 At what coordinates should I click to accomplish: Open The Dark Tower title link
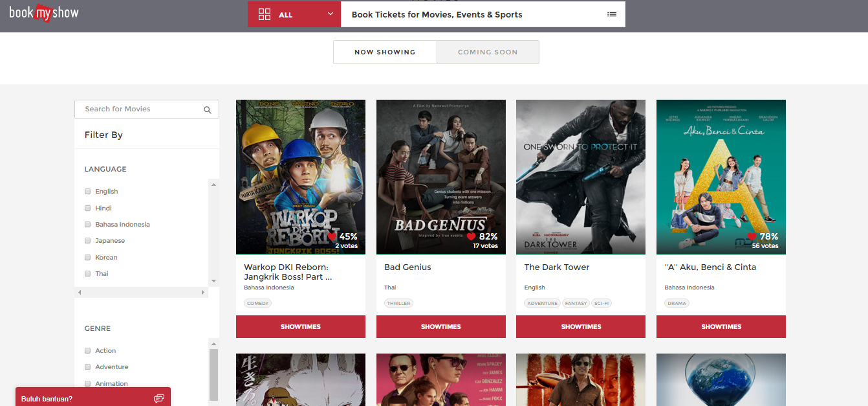click(557, 267)
